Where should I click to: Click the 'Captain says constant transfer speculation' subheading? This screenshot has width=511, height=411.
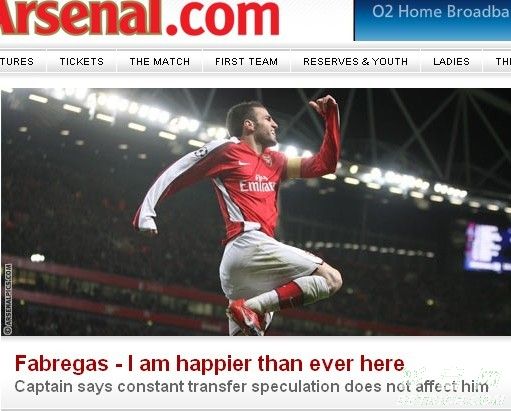(x=252, y=387)
